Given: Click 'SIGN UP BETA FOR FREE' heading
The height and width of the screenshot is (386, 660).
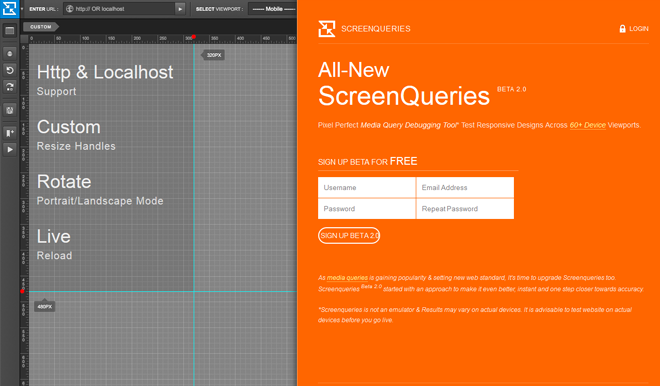Looking at the screenshot, I should [367, 161].
